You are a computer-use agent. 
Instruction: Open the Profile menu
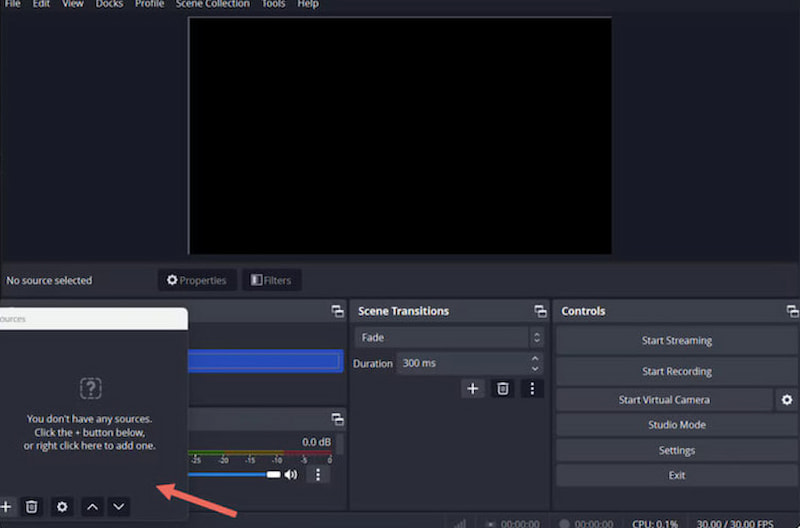coord(149,4)
